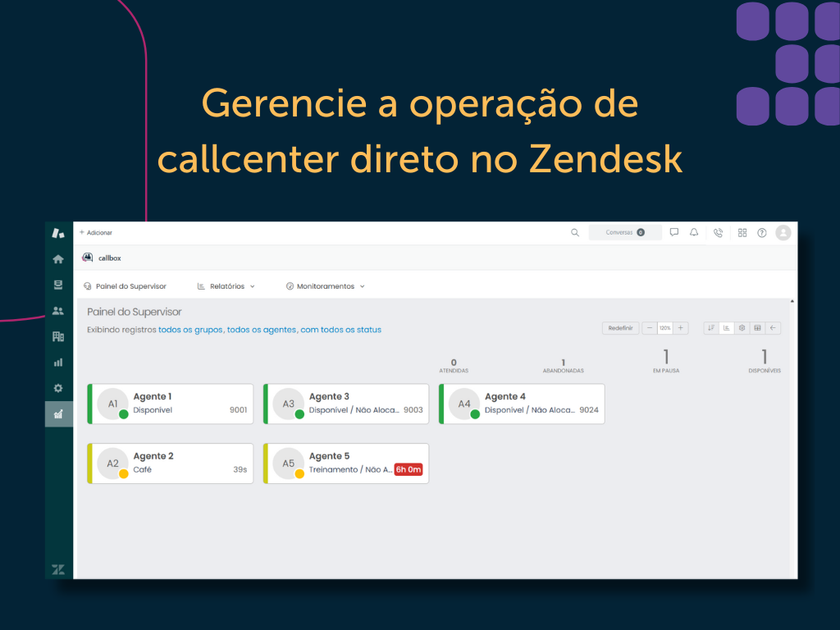Image resolution: width=840 pixels, height=630 pixels.
Task: Open the Views (tickets) icon in sidebar
Action: click(x=58, y=285)
